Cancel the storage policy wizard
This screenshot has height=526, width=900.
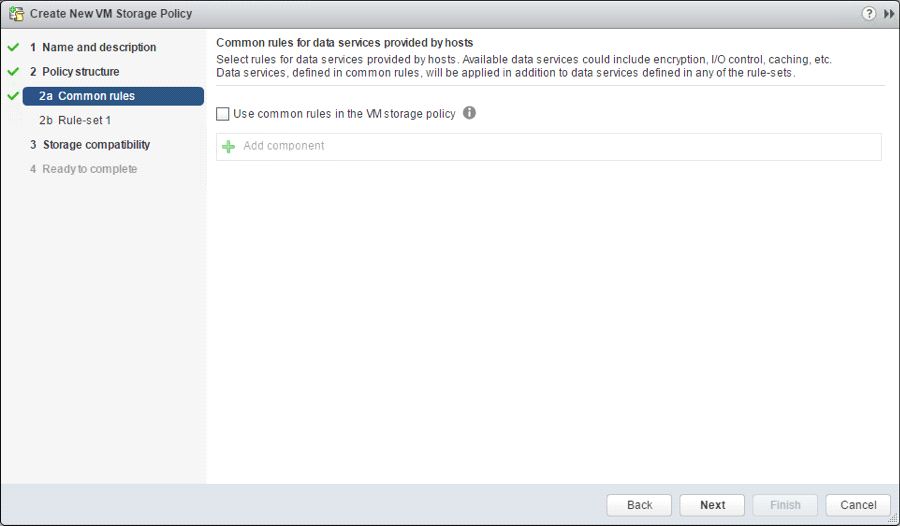(858, 505)
